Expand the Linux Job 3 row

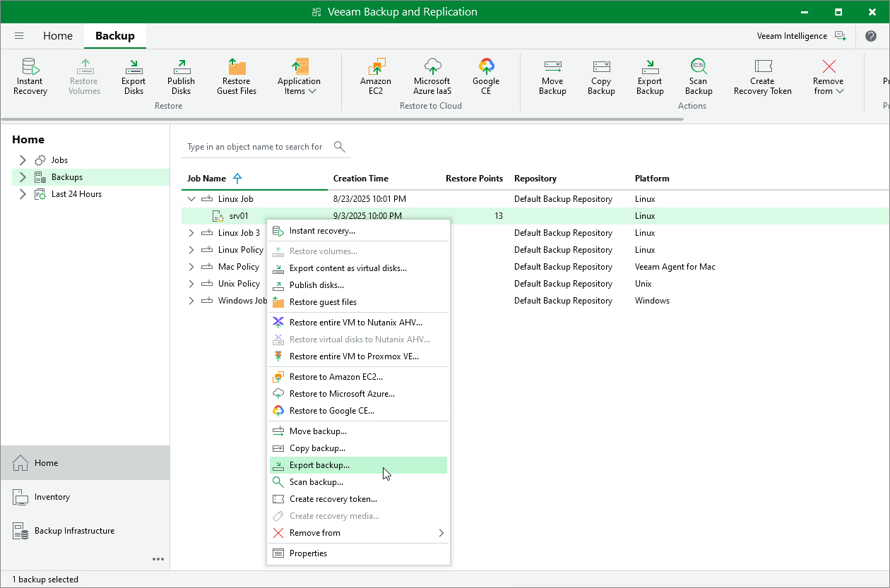191,233
